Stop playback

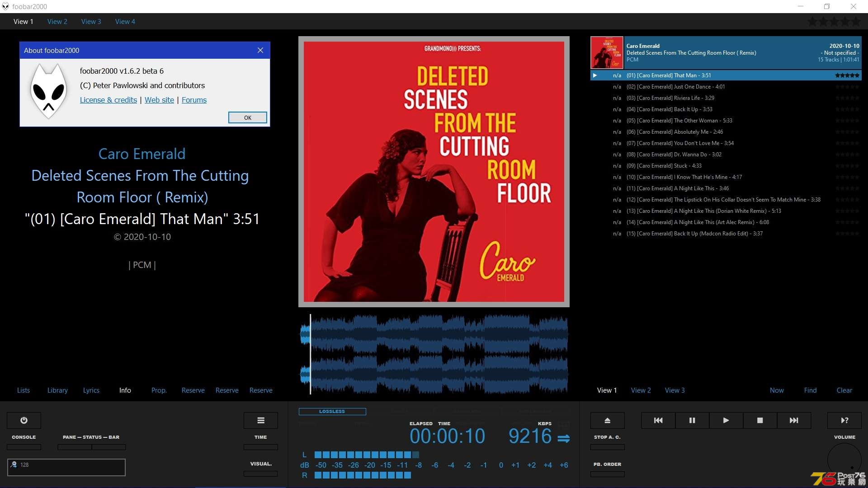(760, 420)
